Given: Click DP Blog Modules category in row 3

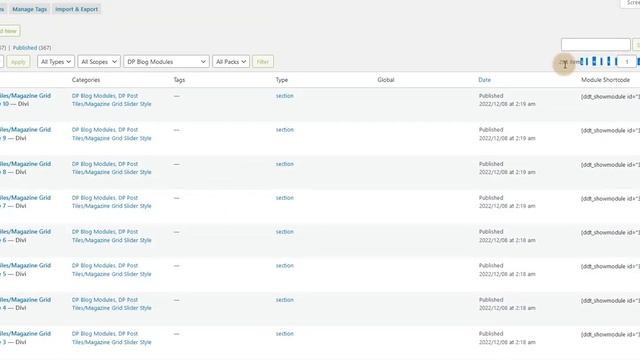Looking at the screenshot, I should coord(93,334).
